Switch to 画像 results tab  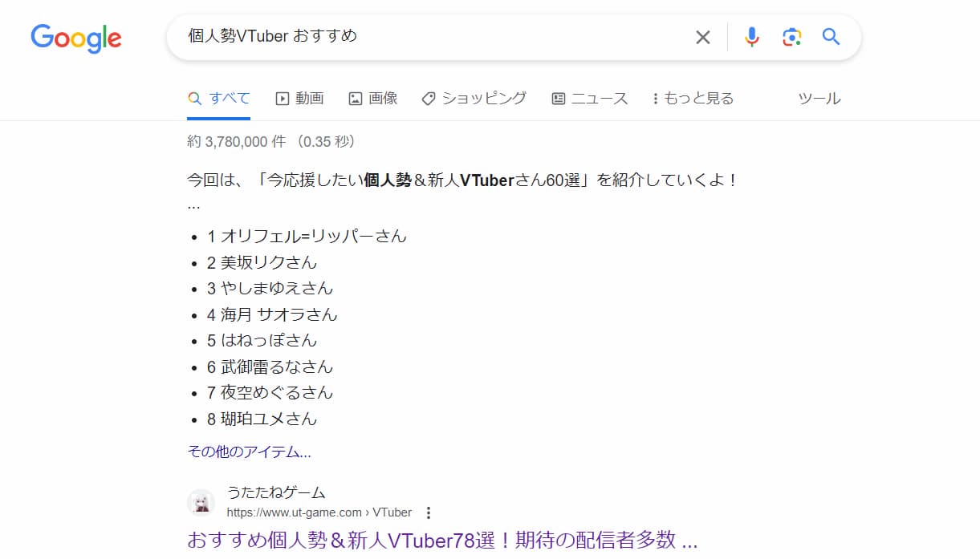tap(373, 99)
